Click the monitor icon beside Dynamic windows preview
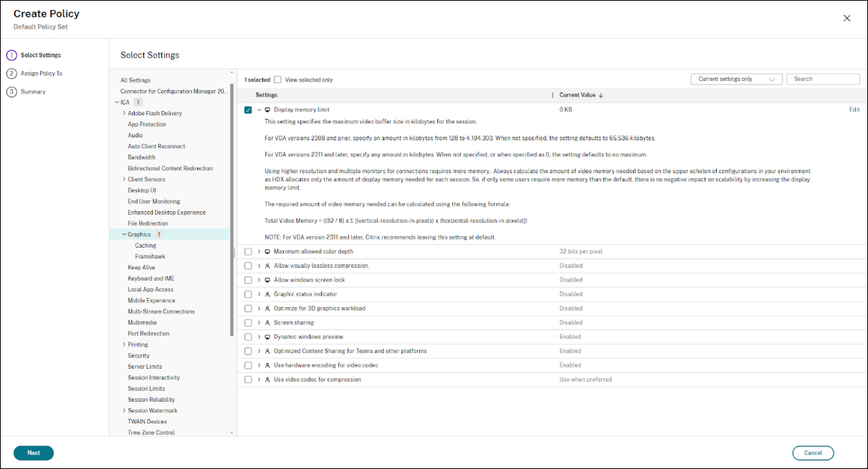 268,337
